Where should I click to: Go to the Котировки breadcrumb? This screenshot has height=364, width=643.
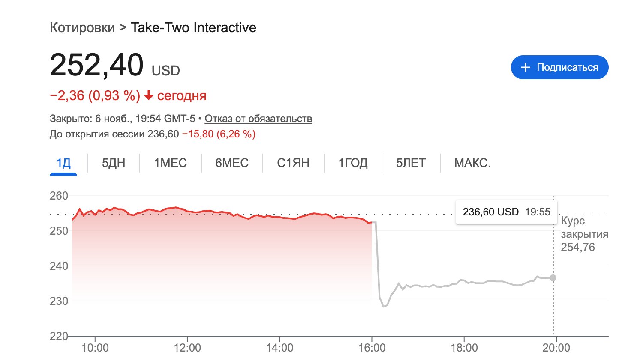[x=82, y=27]
